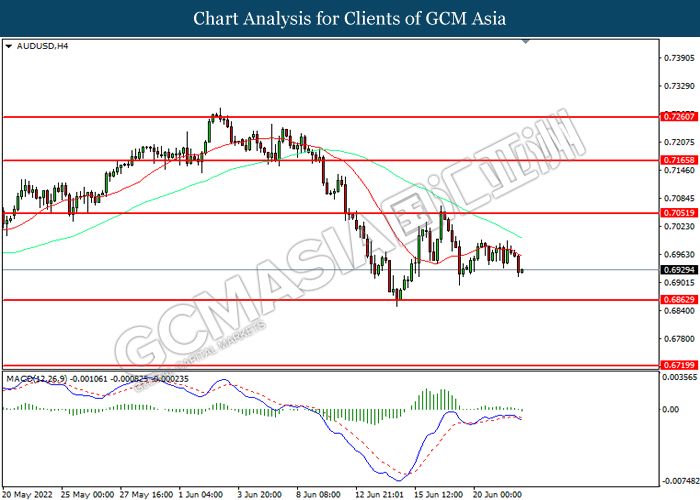The image size is (700, 500).
Task: Click the AUDUSD,H4 symbol label
Action: (x=42, y=46)
